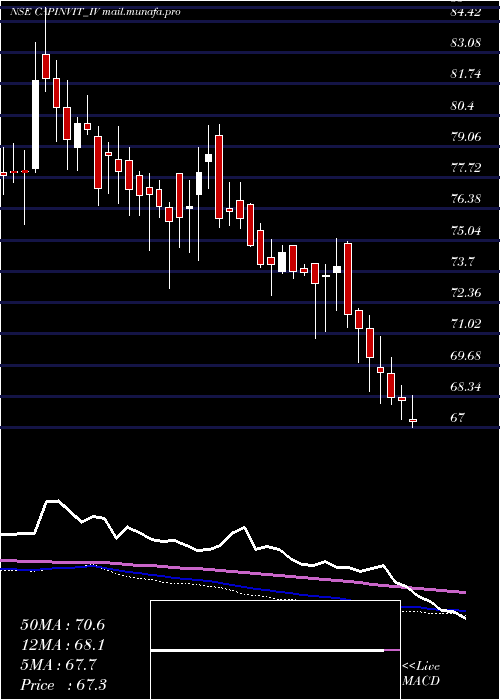This screenshot has width=500, height=700.
Task: Click the <<Live MACD label
Action: pyautogui.click(x=421, y=674)
